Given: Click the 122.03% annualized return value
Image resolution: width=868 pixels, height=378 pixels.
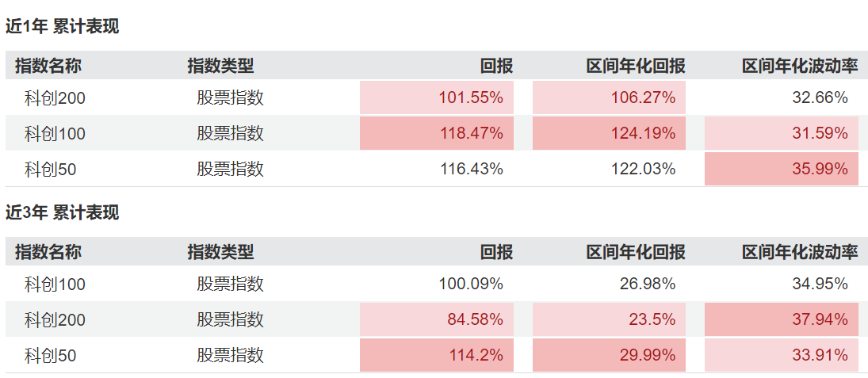Looking at the screenshot, I should click(643, 169).
